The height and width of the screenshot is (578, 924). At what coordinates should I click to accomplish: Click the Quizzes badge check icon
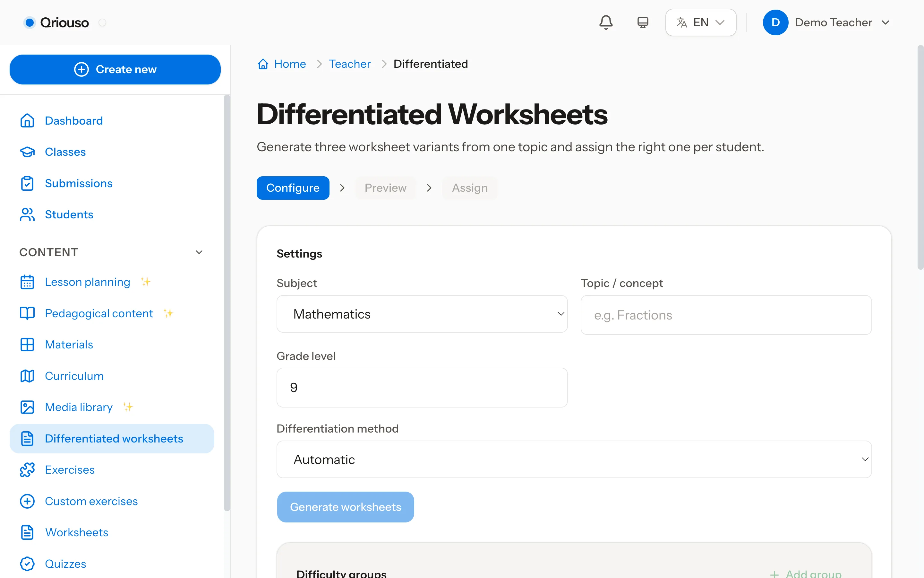(27, 564)
